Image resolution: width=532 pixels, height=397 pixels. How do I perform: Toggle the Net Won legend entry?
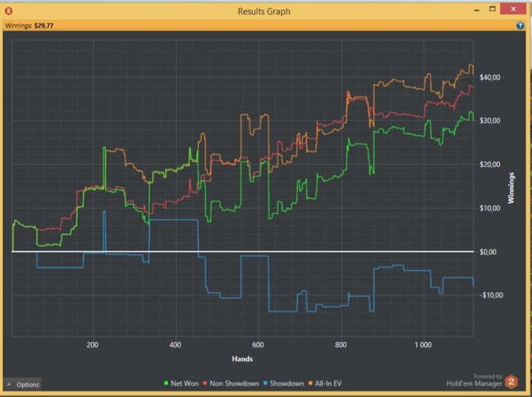click(181, 383)
